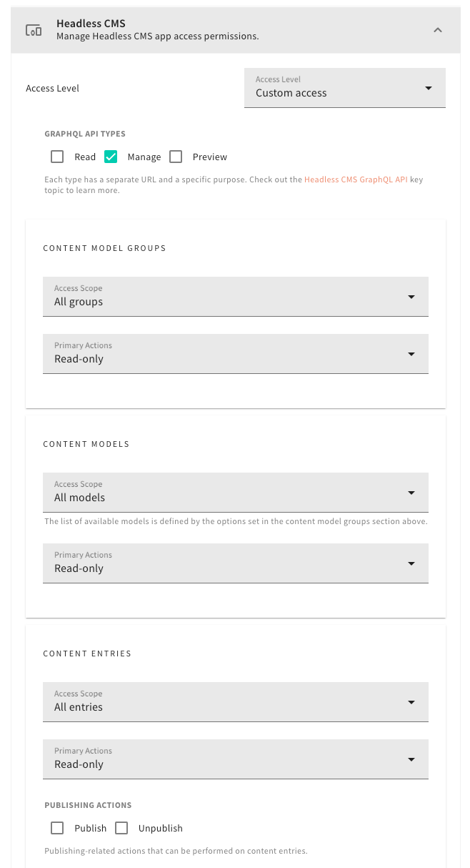
Task: Enable the Publish publishing action
Action: [x=57, y=827]
